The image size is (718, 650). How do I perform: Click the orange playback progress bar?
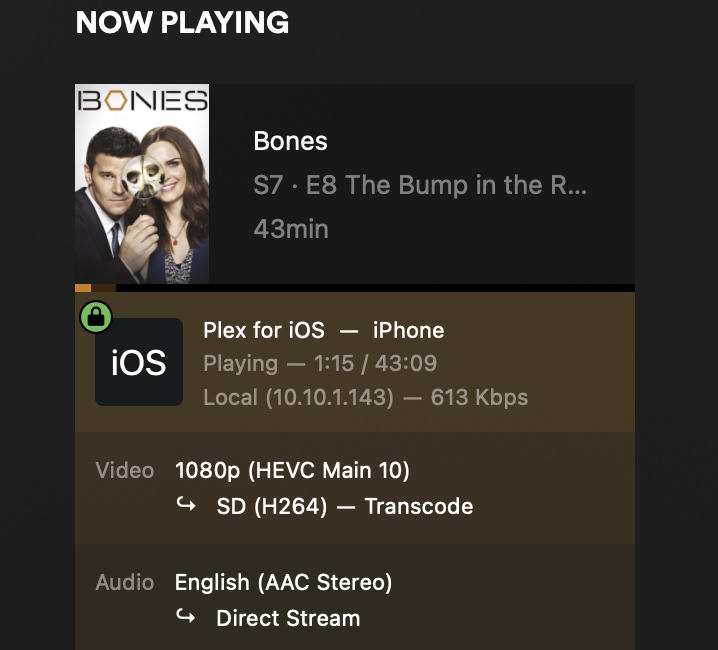tap(83, 288)
